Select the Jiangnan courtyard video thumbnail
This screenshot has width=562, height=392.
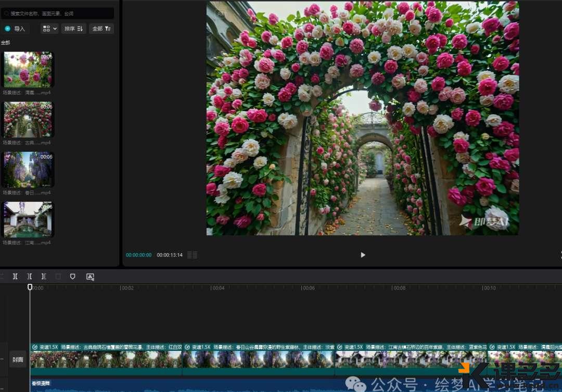pyautogui.click(x=28, y=219)
